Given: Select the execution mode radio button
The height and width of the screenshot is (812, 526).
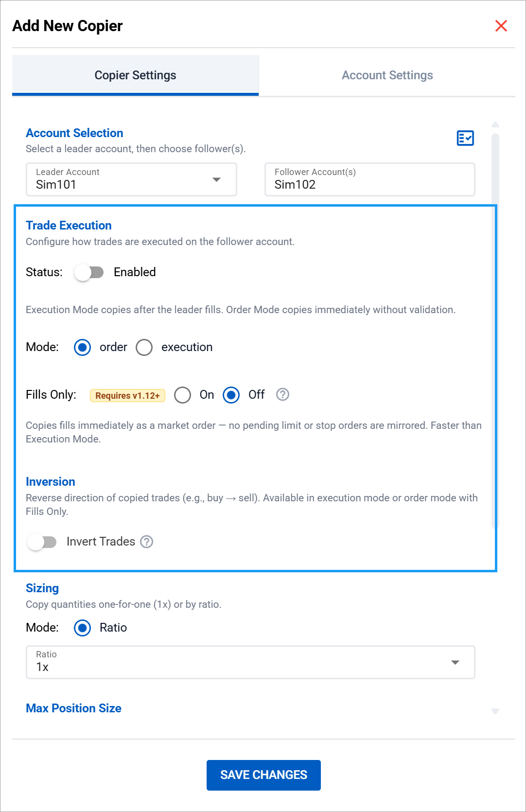Looking at the screenshot, I should point(144,347).
